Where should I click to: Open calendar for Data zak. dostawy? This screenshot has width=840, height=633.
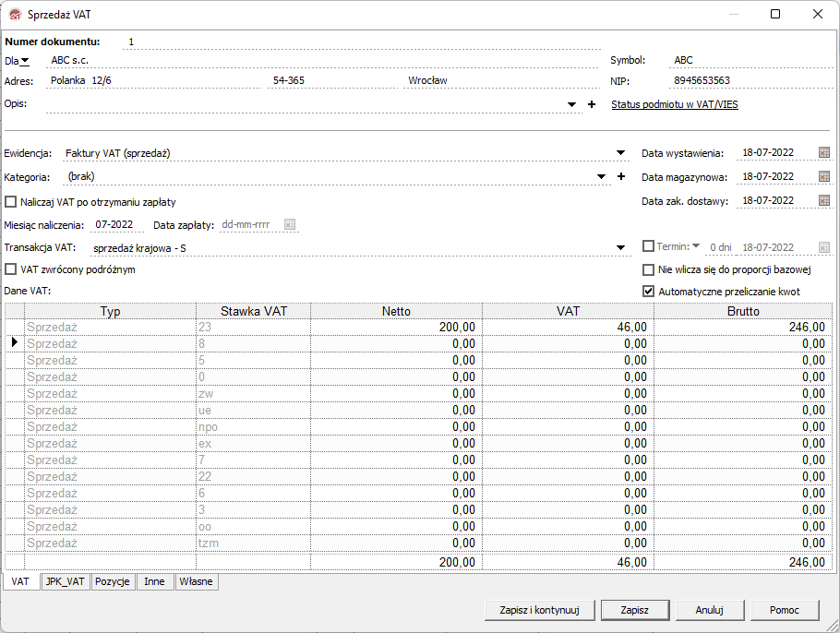824,200
